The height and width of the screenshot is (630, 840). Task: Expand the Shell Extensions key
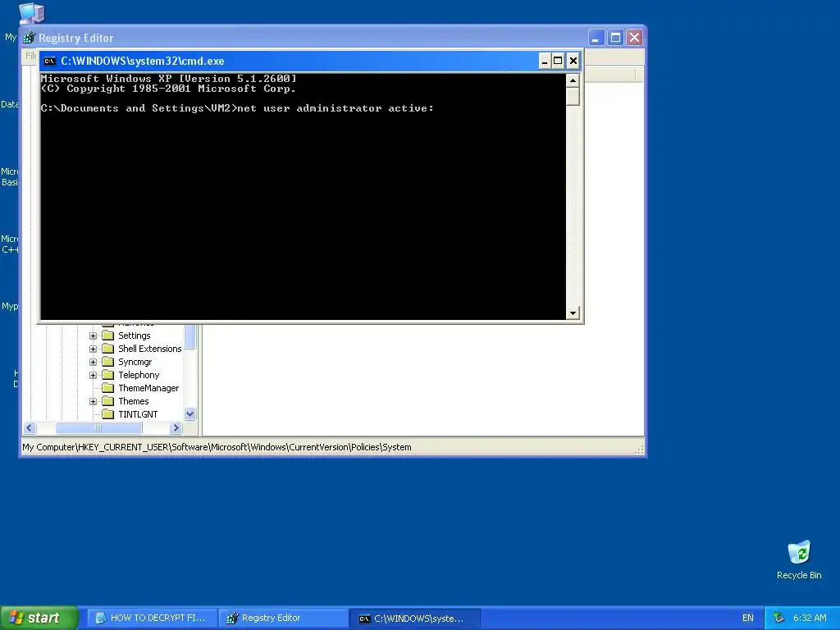point(94,349)
